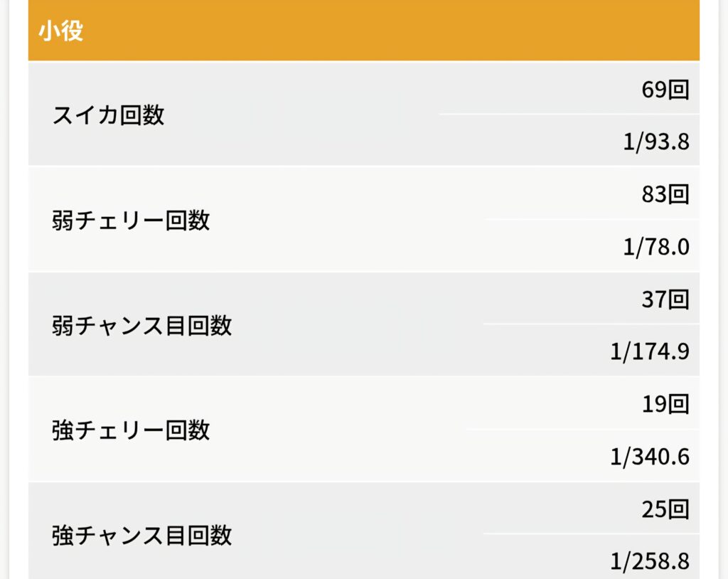Screen dimensions: 728x579
Task: Click the divider line under 25回
Action: point(591,533)
